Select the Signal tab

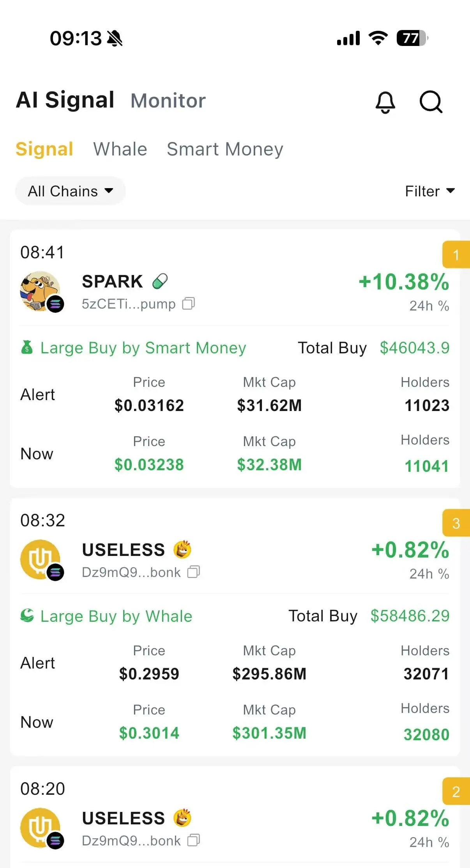point(44,149)
